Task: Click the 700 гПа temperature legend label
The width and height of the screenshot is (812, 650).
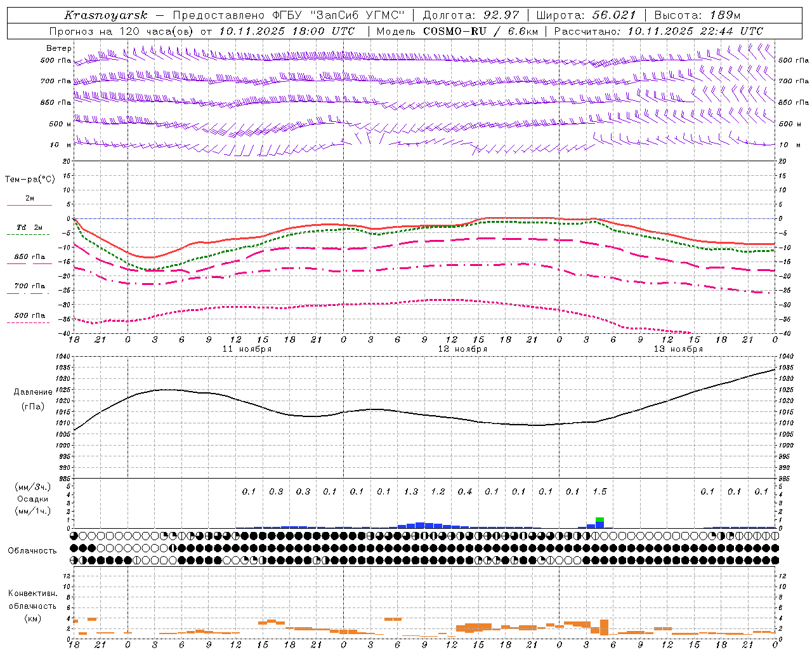Action: pos(29,286)
